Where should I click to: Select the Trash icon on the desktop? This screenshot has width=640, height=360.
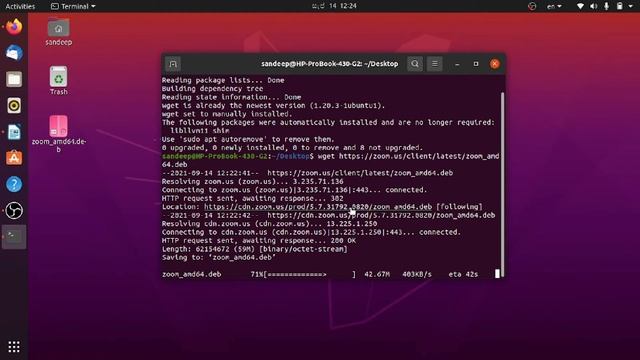pyautogui.click(x=58, y=80)
